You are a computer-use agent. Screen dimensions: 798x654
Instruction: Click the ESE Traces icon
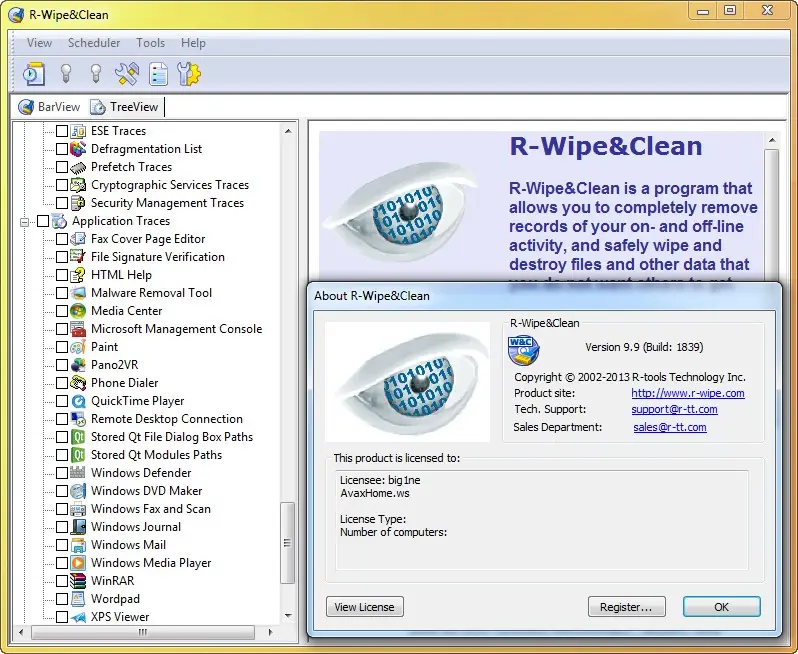point(78,131)
